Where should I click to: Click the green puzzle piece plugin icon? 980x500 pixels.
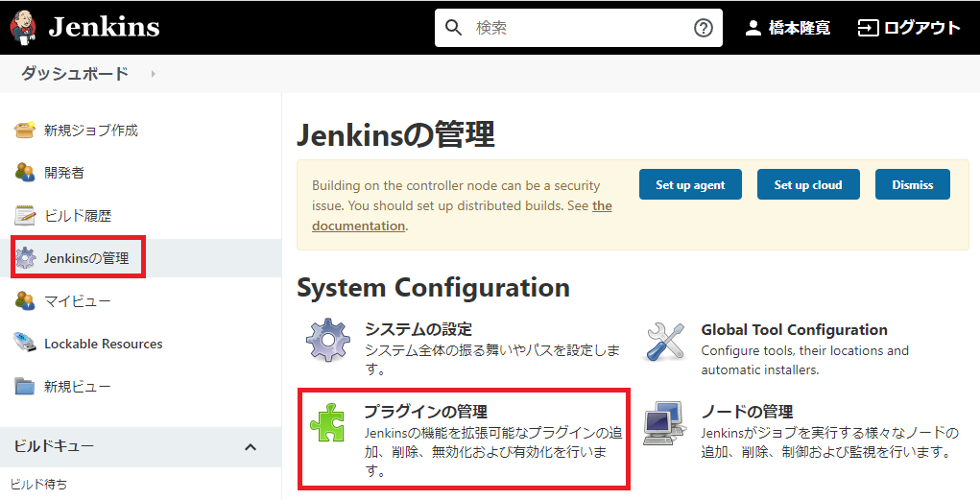(x=327, y=423)
